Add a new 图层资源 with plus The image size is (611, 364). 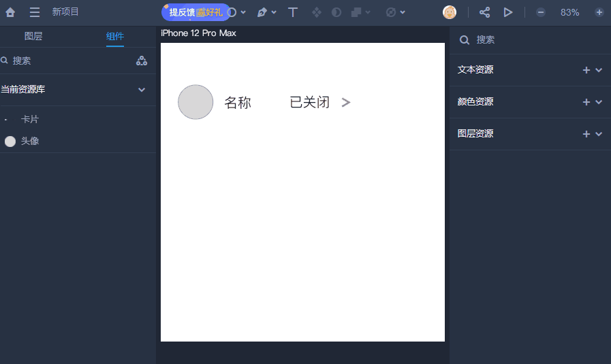tap(586, 134)
